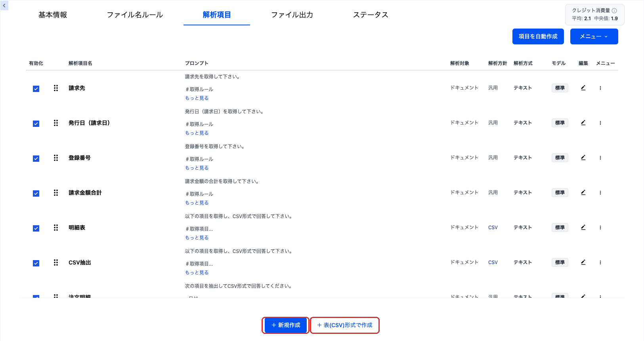Select the 解析項目 tab
This screenshot has height=341, width=644.
[x=217, y=15]
